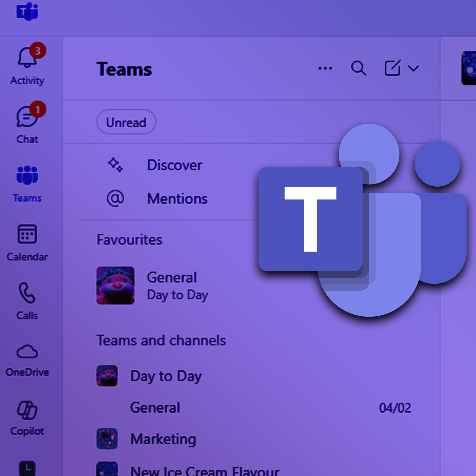476x476 pixels.
Task: Click the compose new post icon
Action: (393, 68)
